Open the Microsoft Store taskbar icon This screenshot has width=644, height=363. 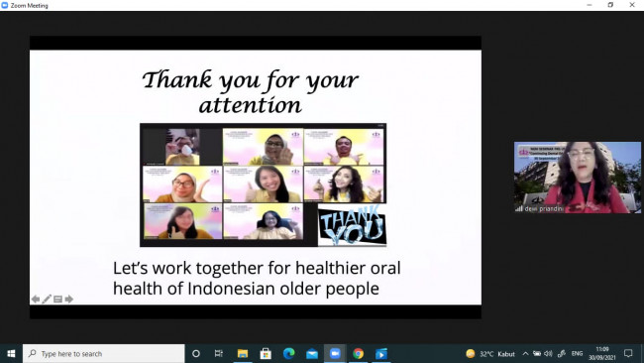266,353
